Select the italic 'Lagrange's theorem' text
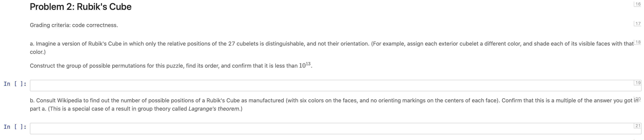Screen dimensions: 644x140 coord(214,109)
